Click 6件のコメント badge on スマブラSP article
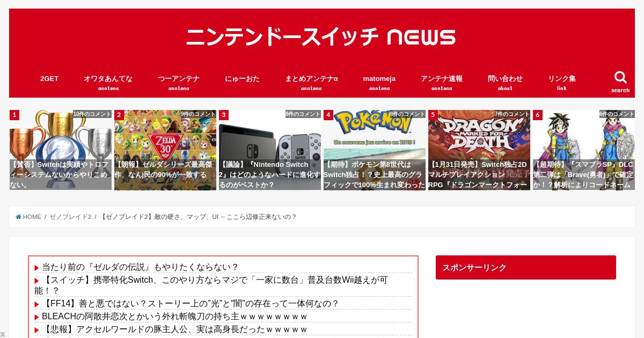Image resolution: width=644 pixels, height=338 pixels. [x=617, y=114]
